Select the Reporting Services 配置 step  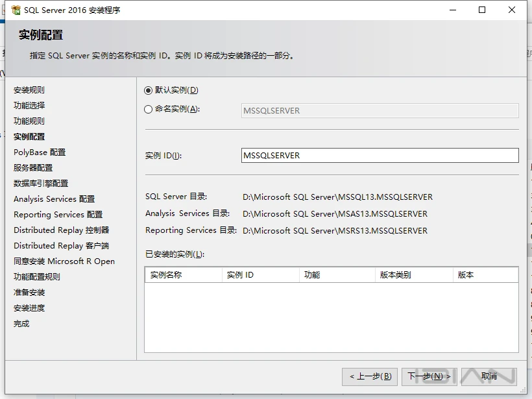pyautogui.click(x=58, y=215)
